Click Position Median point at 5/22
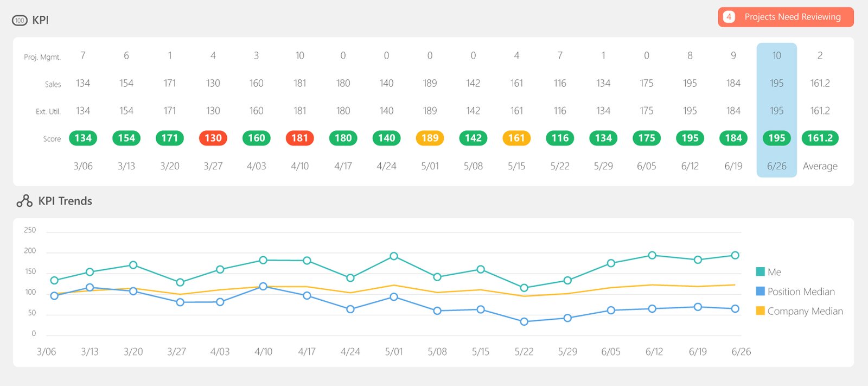The image size is (868, 386). (x=524, y=322)
